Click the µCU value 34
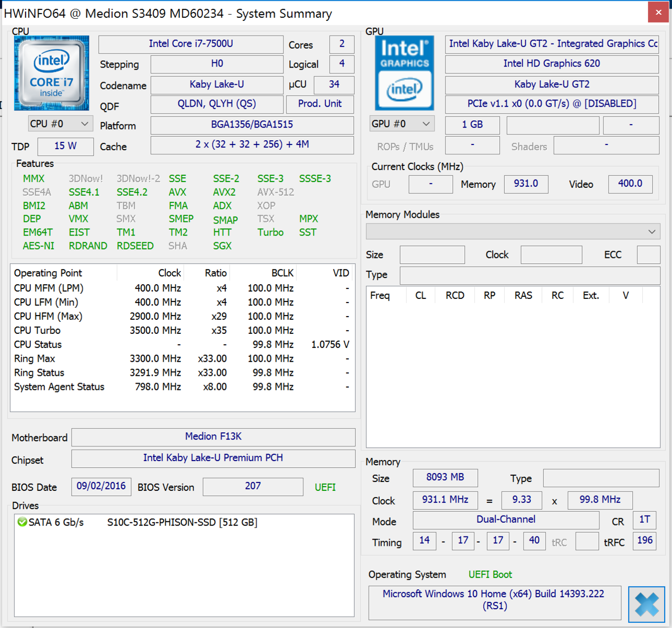Viewport: 672px width, 628px height. tap(334, 85)
